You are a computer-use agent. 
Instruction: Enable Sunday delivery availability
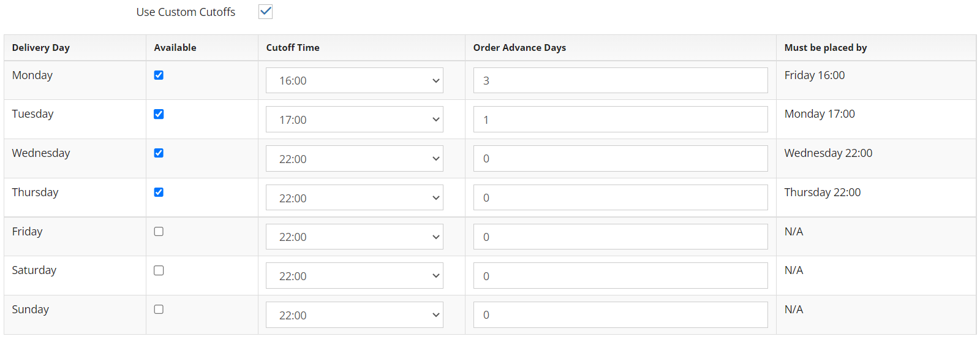(159, 309)
